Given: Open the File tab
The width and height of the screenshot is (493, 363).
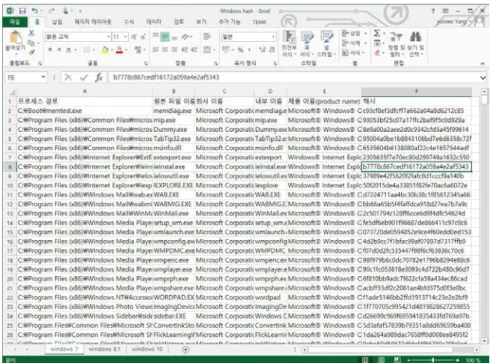Looking at the screenshot, I should pos(14,22).
